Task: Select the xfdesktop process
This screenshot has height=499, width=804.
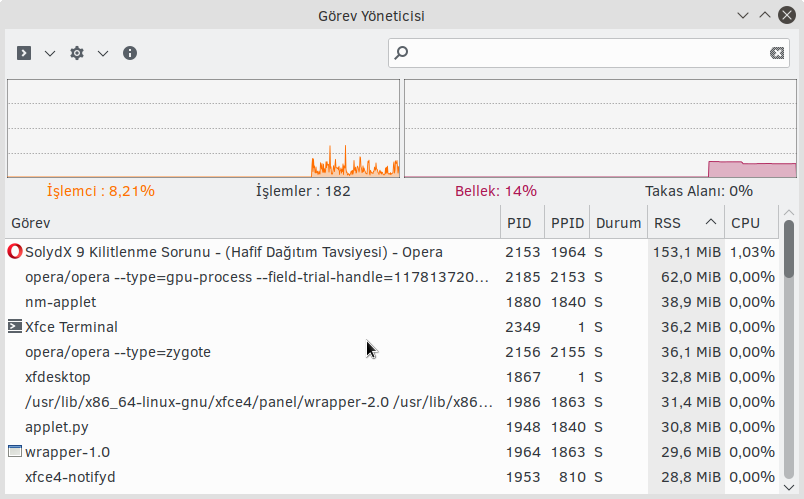Action: pos(392,377)
